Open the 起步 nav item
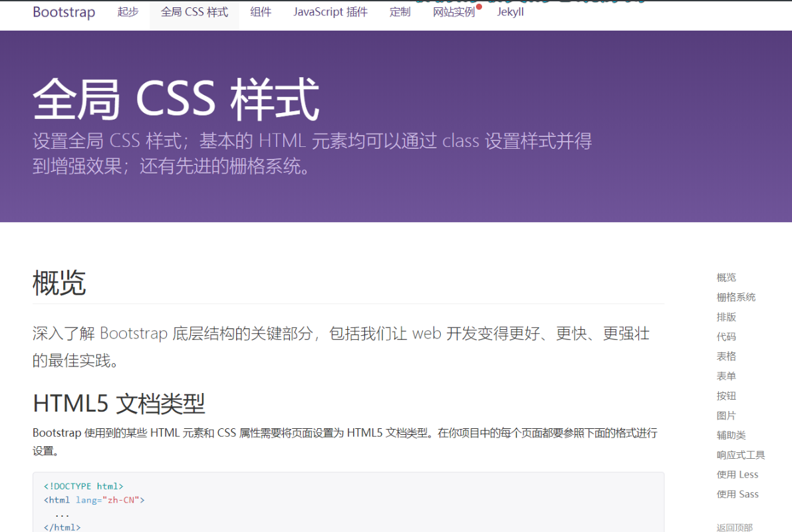 coord(128,11)
